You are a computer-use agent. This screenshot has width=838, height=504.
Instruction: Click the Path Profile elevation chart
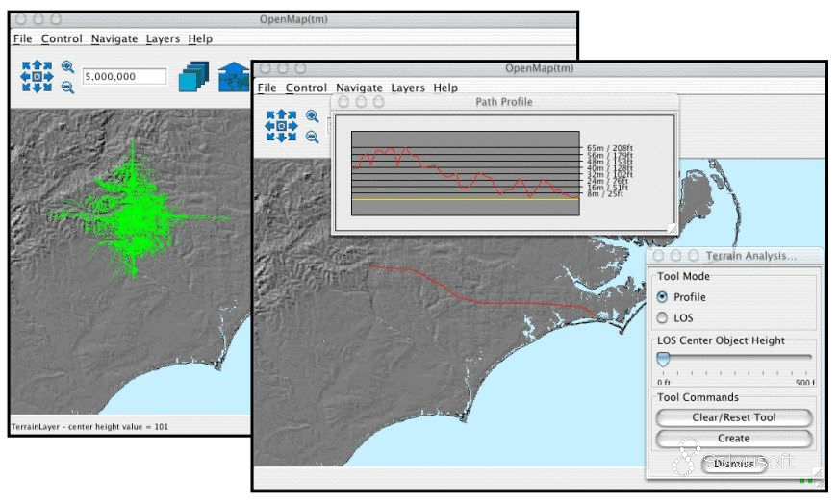point(465,173)
